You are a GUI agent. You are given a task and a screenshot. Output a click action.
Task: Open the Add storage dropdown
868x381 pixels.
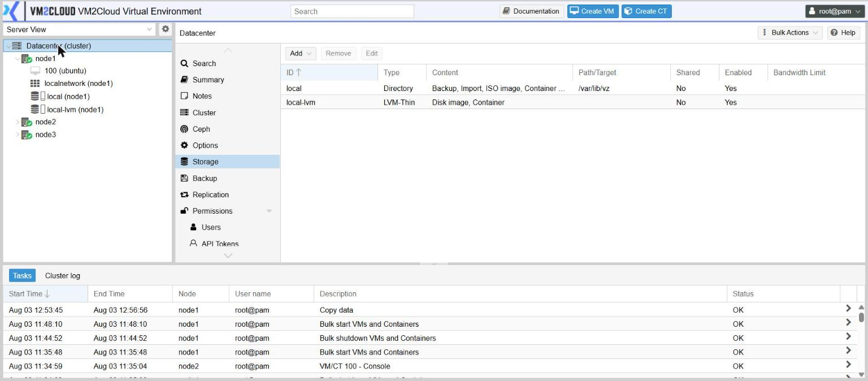(301, 53)
